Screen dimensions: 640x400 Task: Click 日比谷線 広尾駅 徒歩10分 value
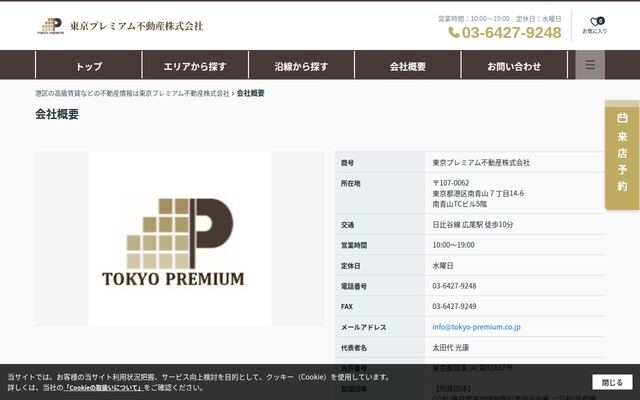(473, 224)
